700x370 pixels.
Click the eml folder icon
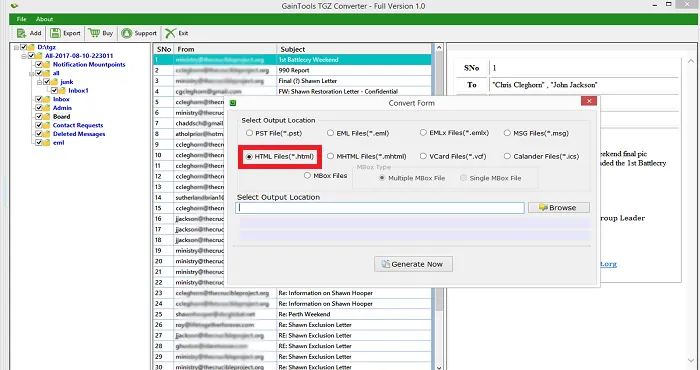(46, 143)
